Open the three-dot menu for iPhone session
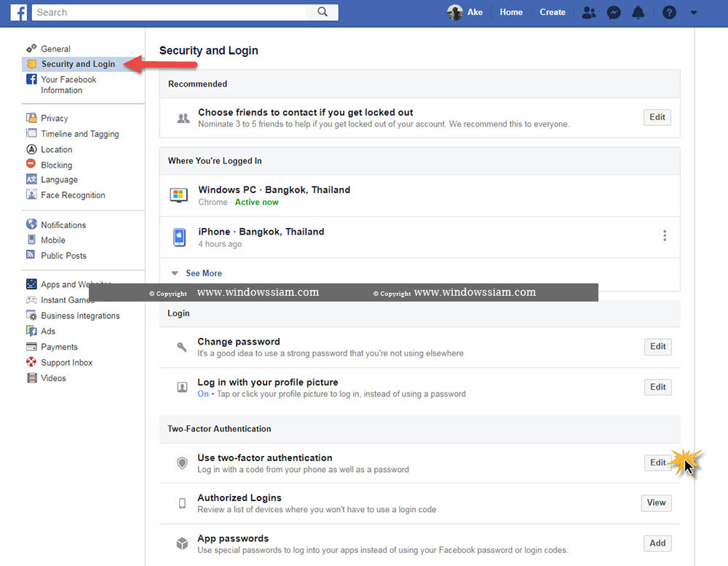The image size is (728, 566). tap(664, 235)
